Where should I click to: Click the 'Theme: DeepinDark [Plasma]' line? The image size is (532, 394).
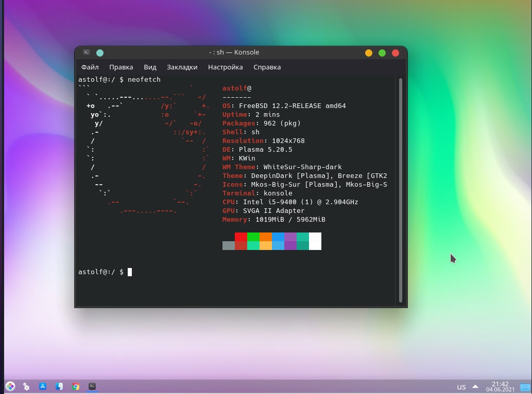[x=305, y=176]
